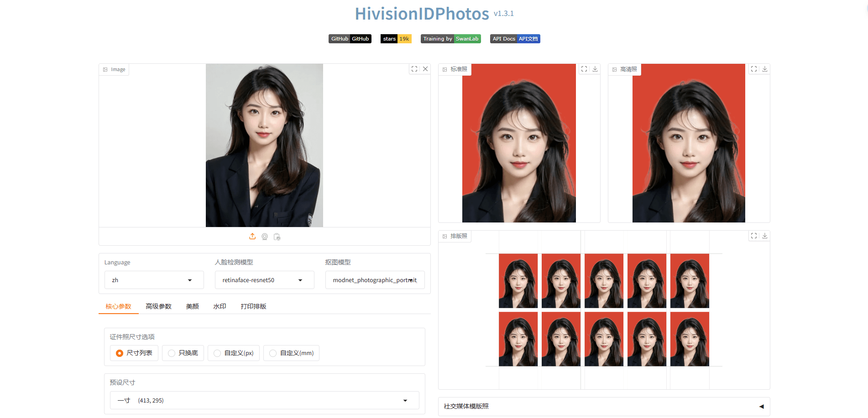
Task: View input Image panel in fullscreen
Action: coord(414,69)
